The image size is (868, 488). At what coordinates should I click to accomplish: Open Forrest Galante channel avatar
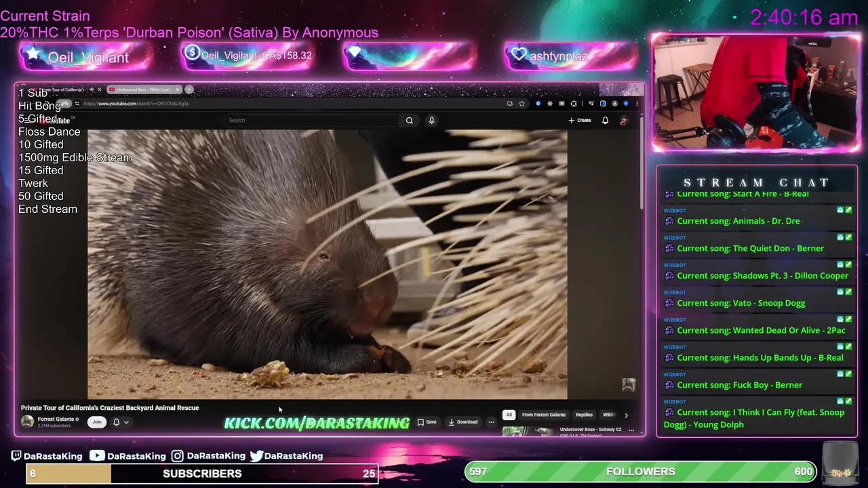27,422
